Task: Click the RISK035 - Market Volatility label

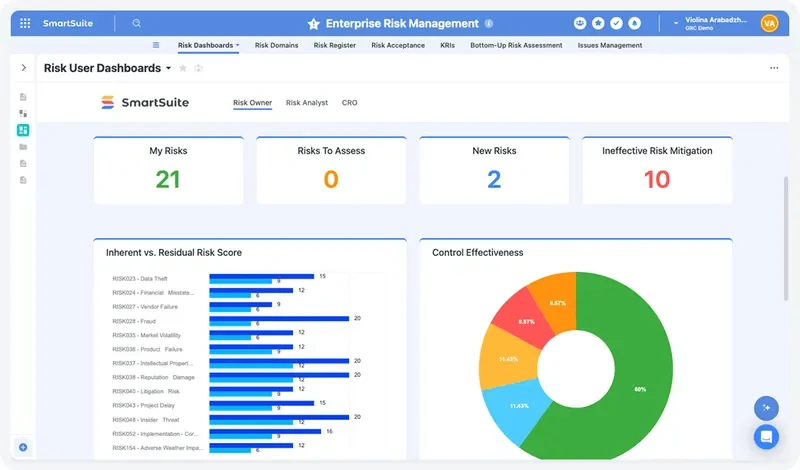Action: tap(146, 335)
